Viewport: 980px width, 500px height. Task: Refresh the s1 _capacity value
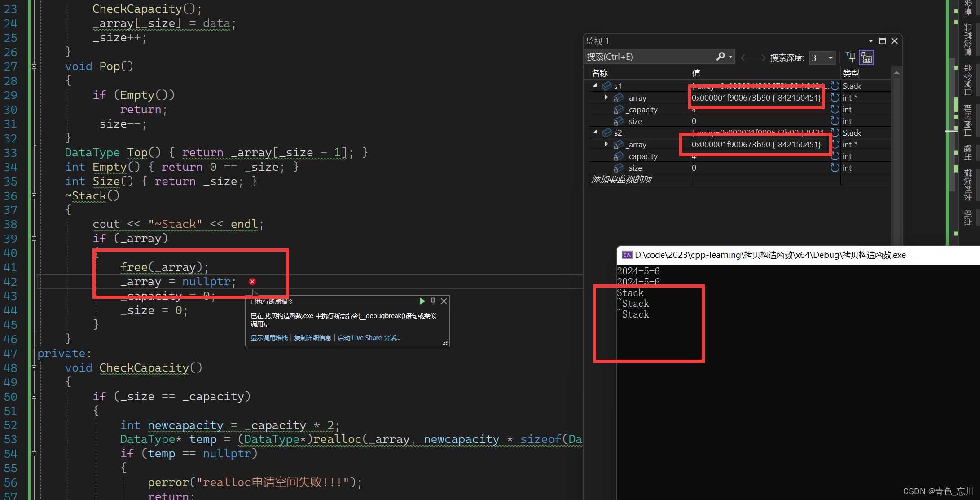[835, 109]
